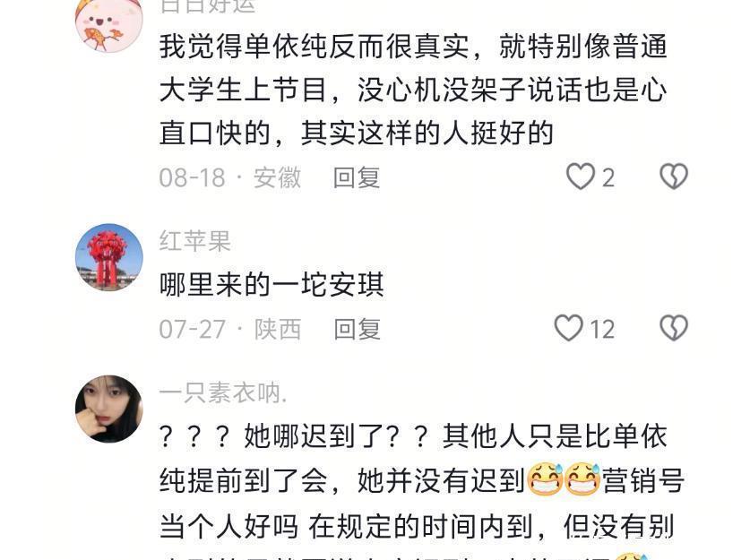Tap the second sweating laugh emoji before 营销号
Viewport: 750px width, 560px height.
[x=582, y=479]
